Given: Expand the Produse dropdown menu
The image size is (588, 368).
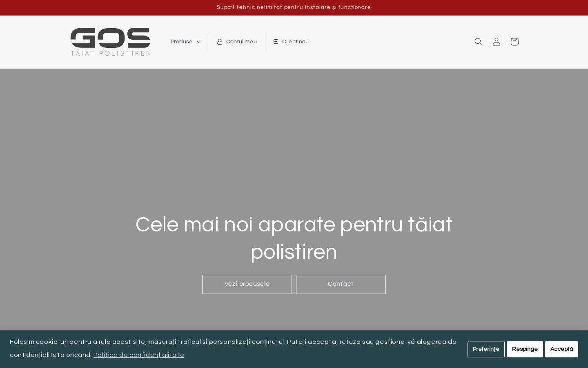Looking at the screenshot, I should coord(185,42).
